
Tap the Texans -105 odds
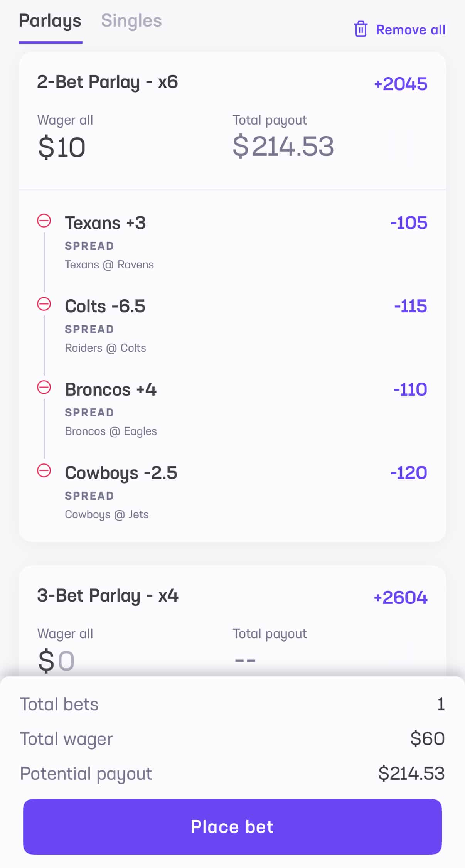point(409,223)
